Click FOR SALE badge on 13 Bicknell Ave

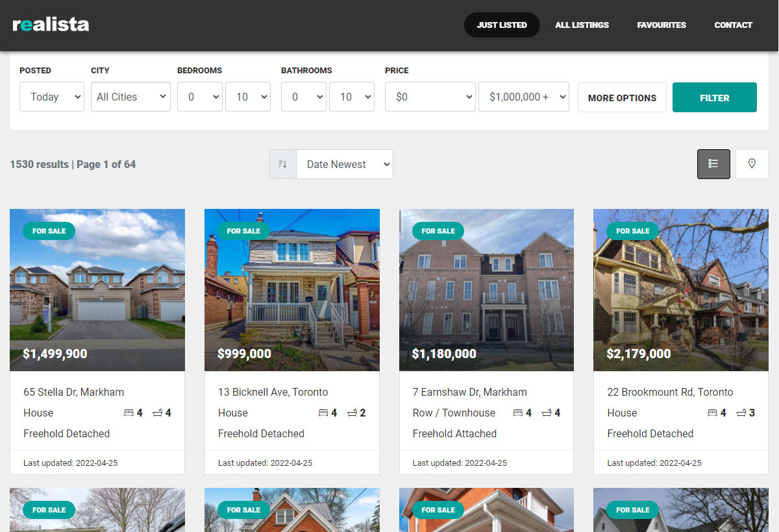click(x=243, y=231)
